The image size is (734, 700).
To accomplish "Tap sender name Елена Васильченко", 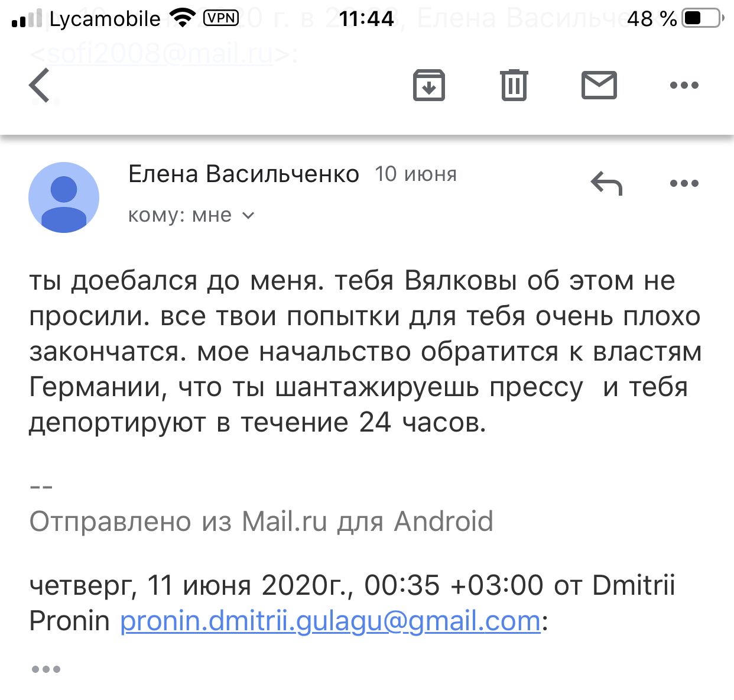I will 243,174.
